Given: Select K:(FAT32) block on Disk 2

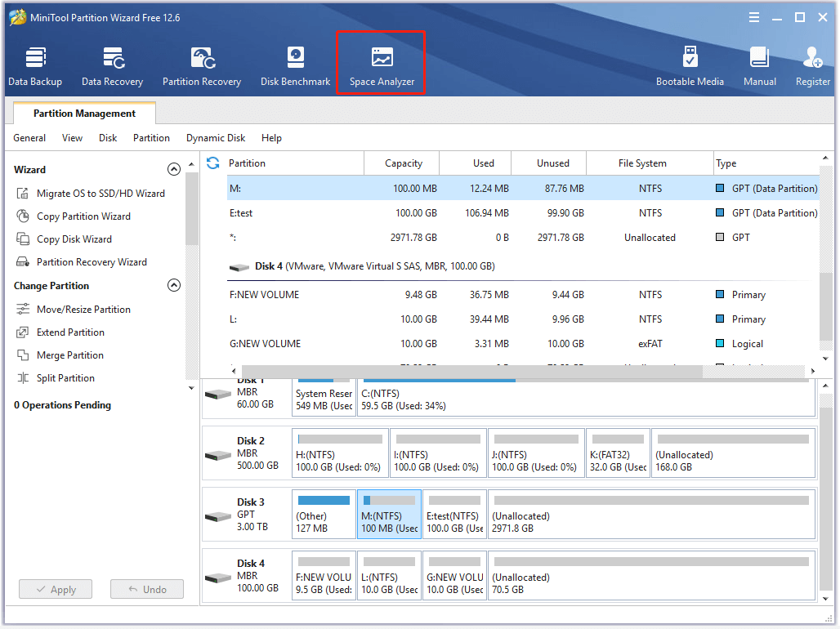Looking at the screenshot, I should [619, 453].
